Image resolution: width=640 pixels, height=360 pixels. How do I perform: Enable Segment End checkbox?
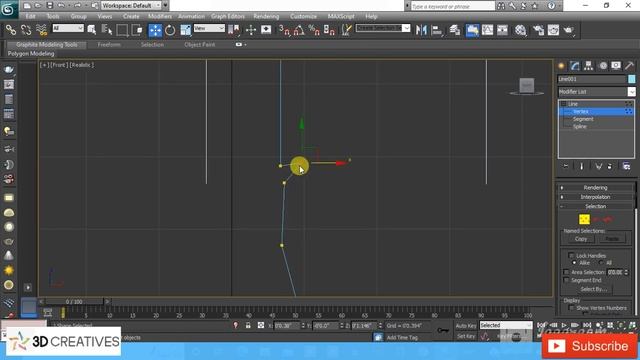click(566, 280)
